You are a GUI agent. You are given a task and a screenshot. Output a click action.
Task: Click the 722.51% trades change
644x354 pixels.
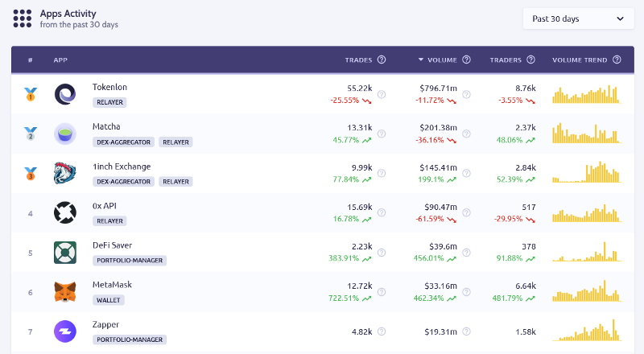click(344, 298)
